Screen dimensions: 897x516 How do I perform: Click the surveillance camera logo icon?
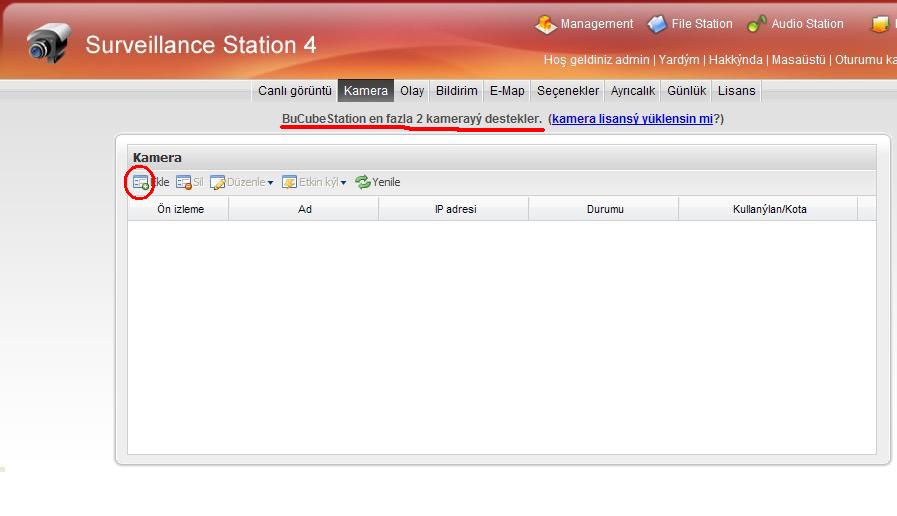(48, 43)
